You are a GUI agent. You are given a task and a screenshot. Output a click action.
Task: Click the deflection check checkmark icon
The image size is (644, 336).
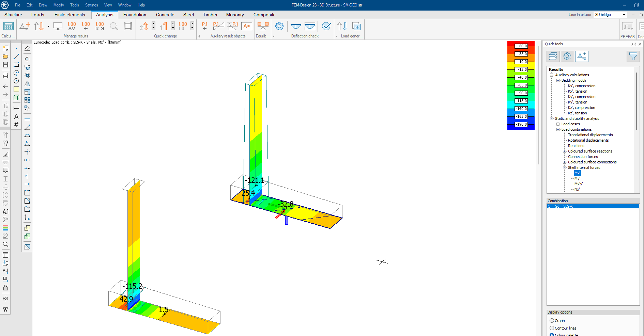(x=326, y=26)
